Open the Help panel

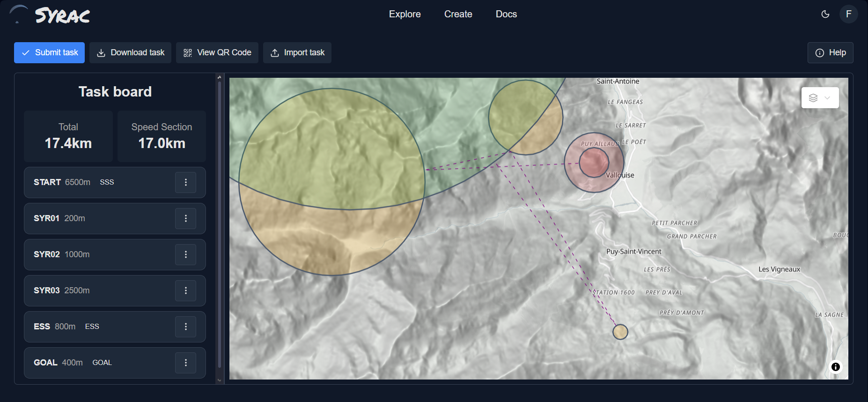[x=830, y=52]
